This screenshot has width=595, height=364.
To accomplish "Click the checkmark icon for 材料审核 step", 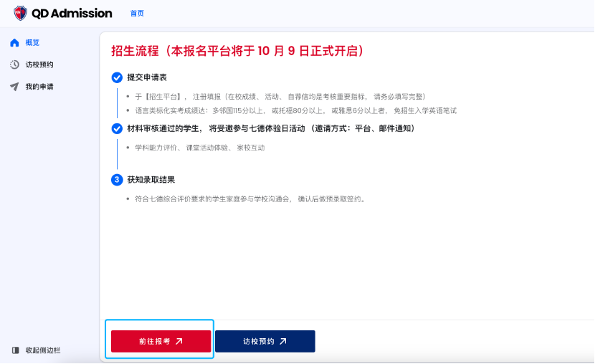I will point(117,128).
